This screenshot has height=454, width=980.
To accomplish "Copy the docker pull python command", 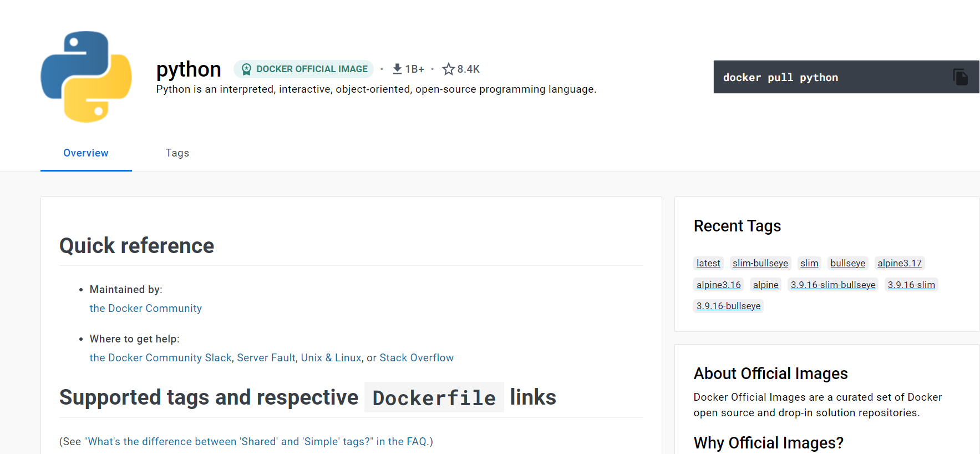I will pos(960,77).
